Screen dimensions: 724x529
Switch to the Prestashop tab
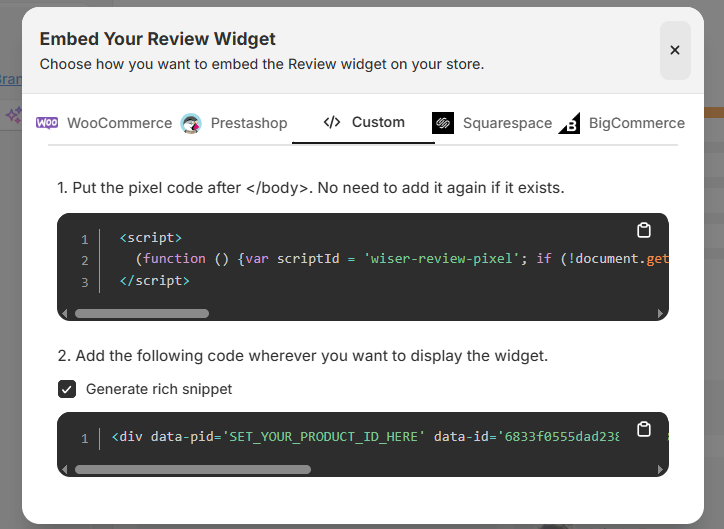coord(248,123)
